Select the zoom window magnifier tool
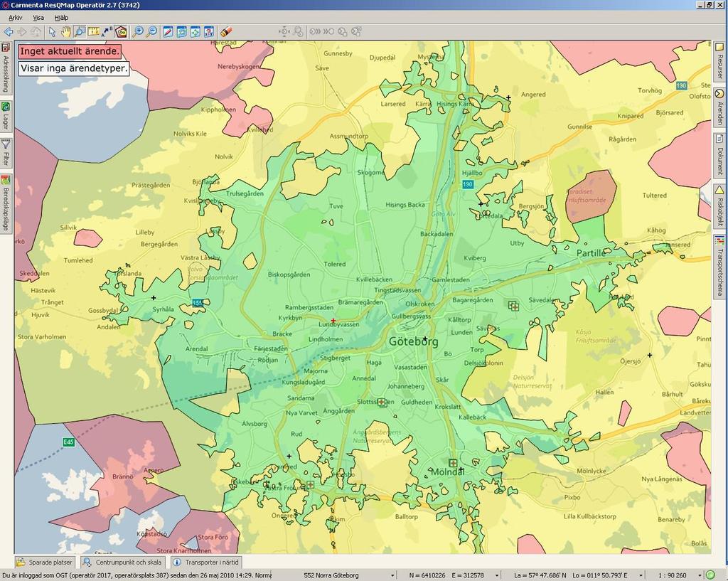Screen dimensions: 728x581 [x=80, y=31]
